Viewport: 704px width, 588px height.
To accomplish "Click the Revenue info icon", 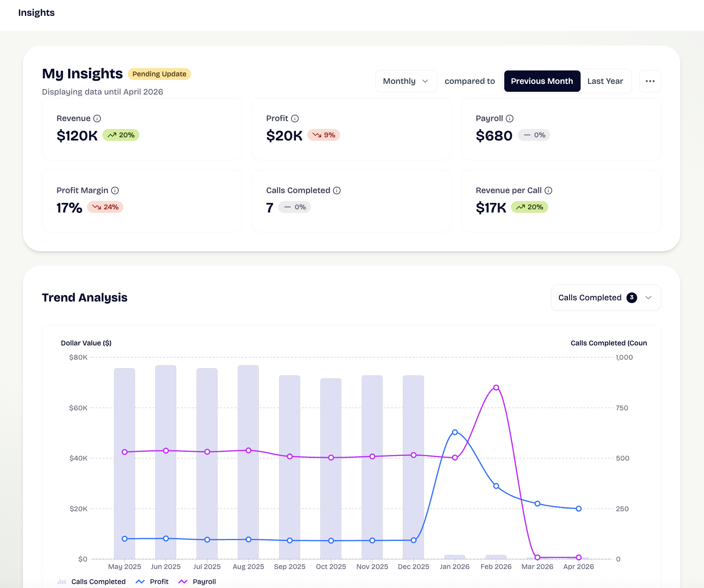I will coord(97,118).
